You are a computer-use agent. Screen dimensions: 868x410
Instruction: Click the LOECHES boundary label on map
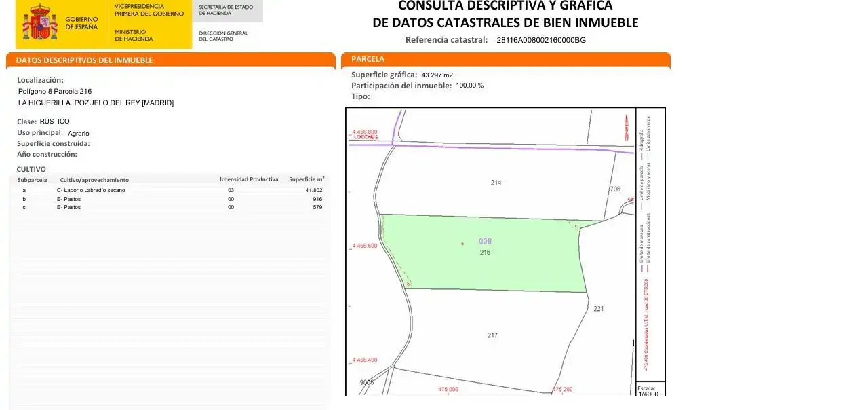[x=367, y=137]
